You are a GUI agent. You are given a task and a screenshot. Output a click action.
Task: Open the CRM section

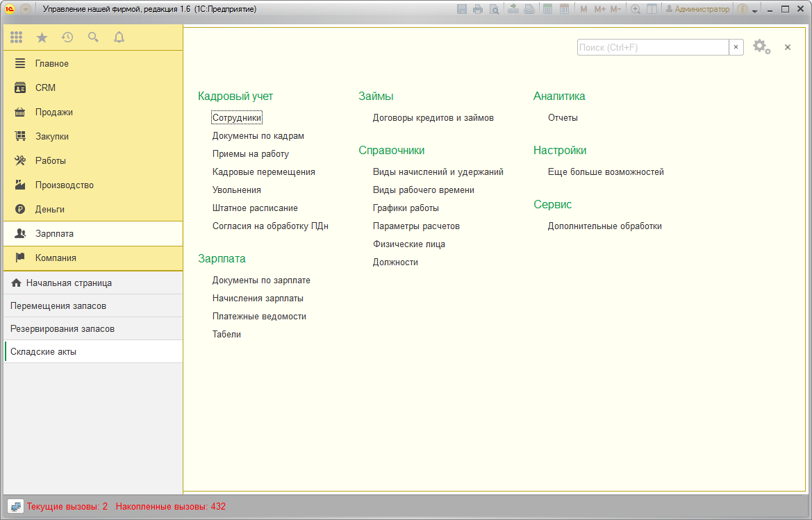click(93, 87)
